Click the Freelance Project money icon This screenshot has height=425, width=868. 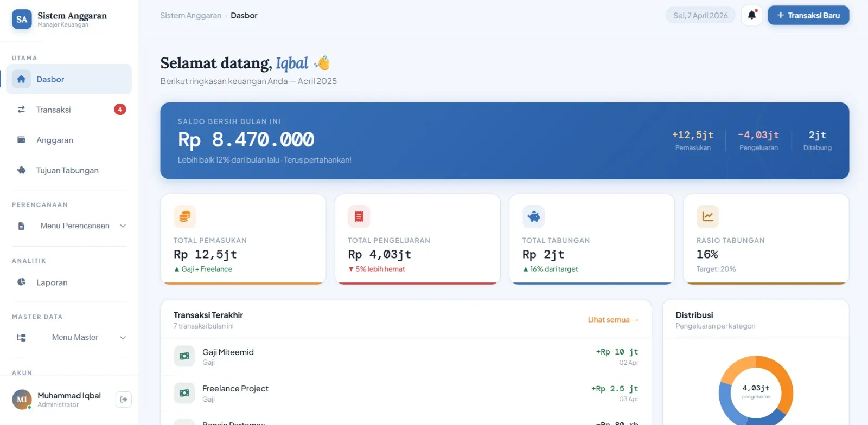[184, 393]
